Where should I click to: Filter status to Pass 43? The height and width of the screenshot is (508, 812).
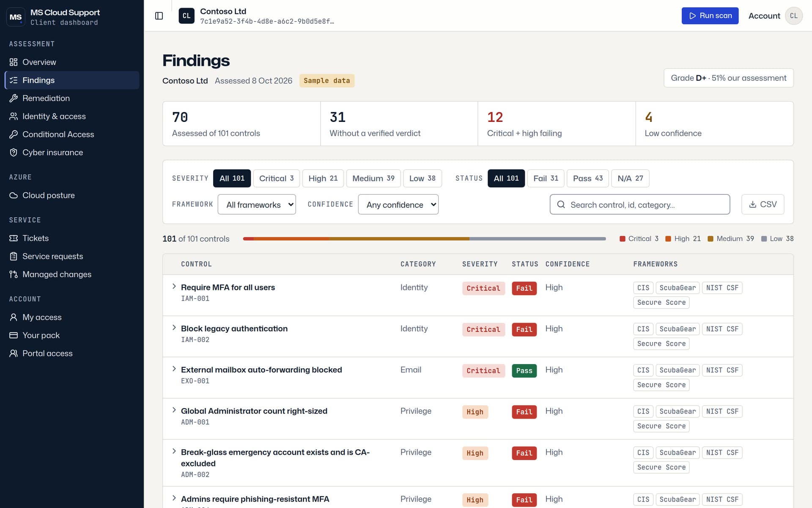(x=588, y=178)
